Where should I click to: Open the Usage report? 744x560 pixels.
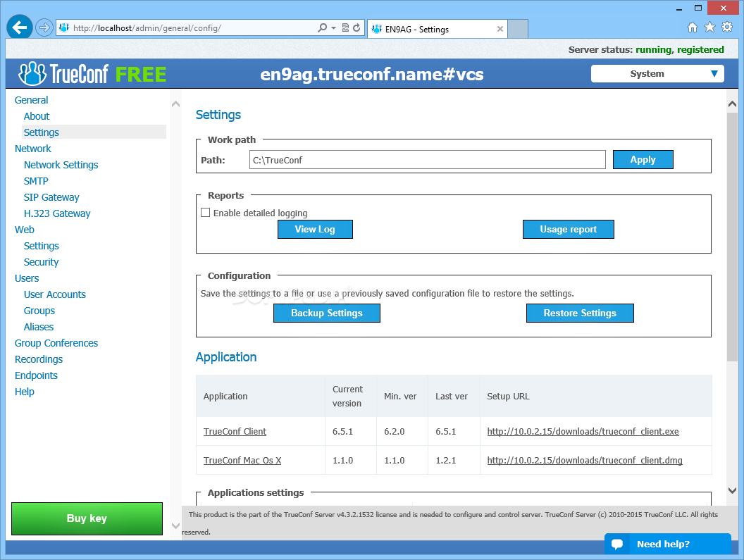569,229
